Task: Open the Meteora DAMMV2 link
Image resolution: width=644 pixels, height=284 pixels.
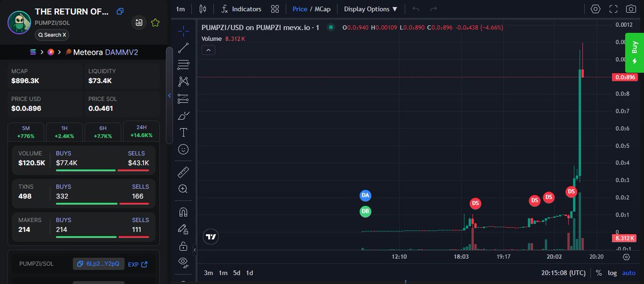Action: 103,52
